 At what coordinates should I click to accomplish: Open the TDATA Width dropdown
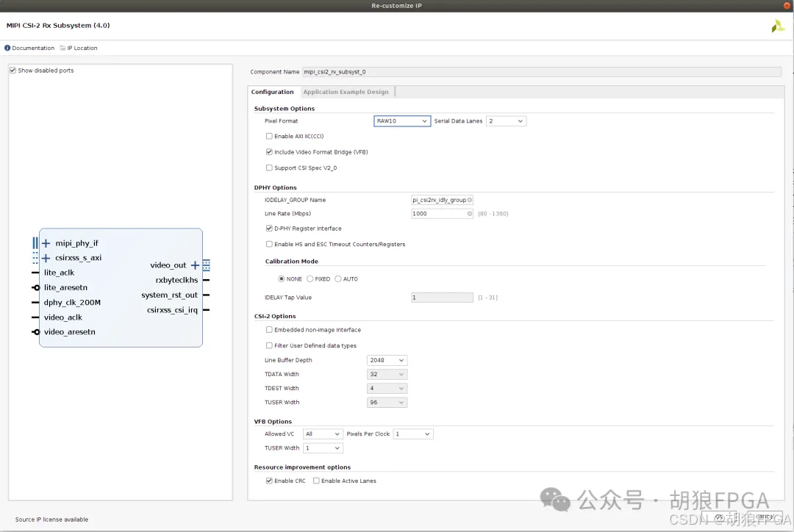coord(387,375)
